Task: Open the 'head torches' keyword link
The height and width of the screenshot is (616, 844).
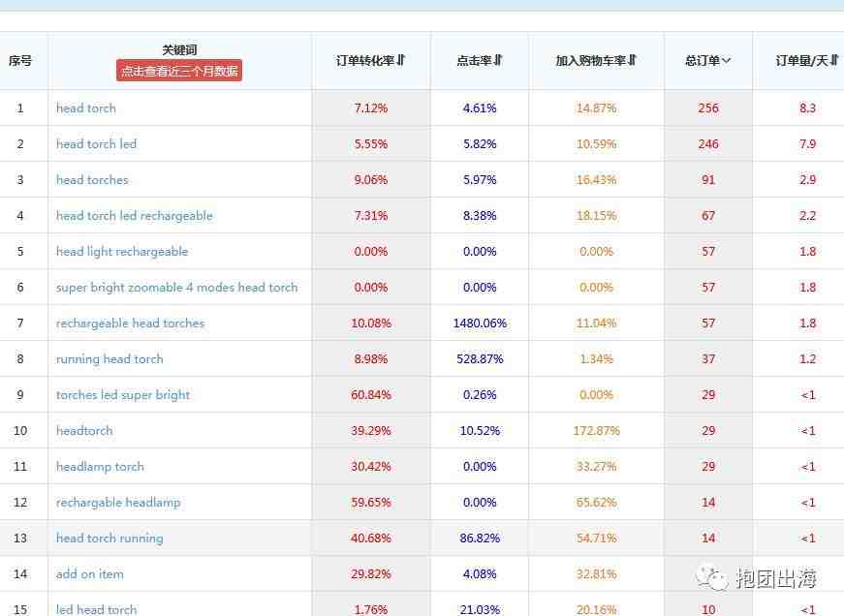Action: pos(92,180)
